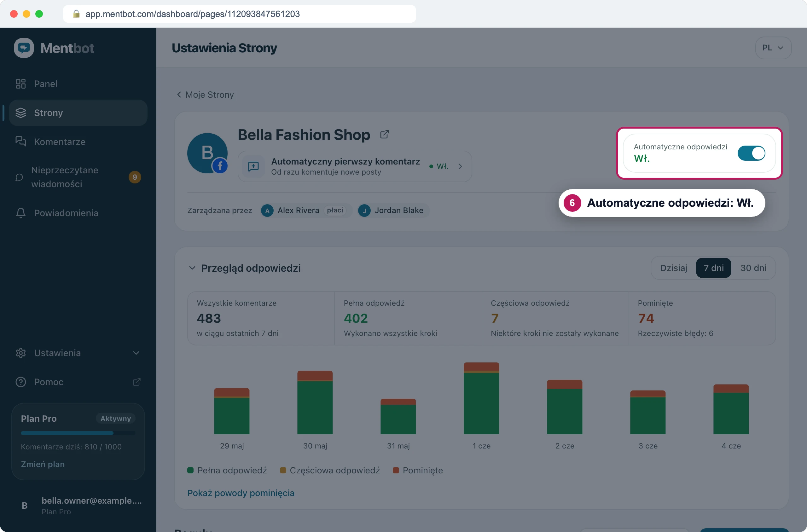Image resolution: width=807 pixels, height=532 pixels.
Task: Click the Aktywny plan status badge
Action: coord(115,419)
